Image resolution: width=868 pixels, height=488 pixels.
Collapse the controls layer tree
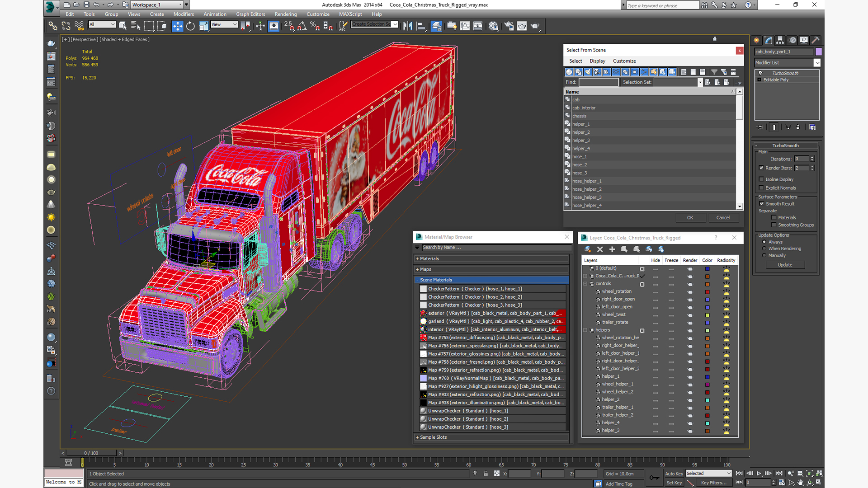(585, 284)
